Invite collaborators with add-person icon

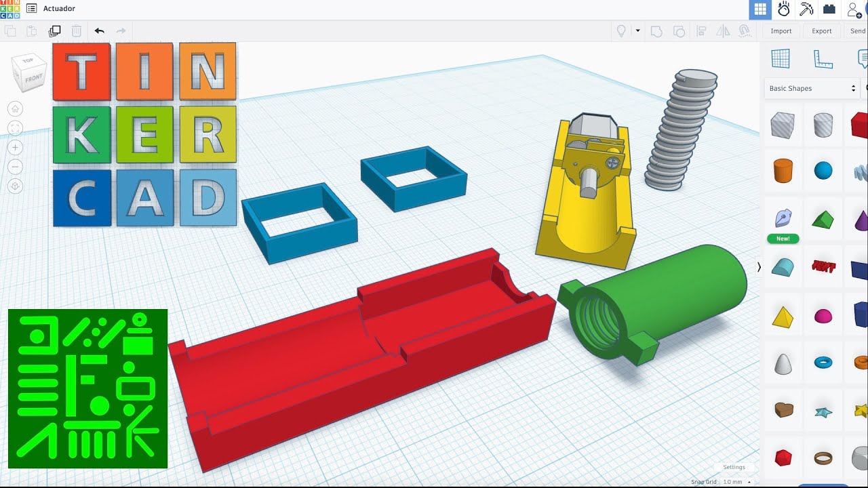click(854, 9)
